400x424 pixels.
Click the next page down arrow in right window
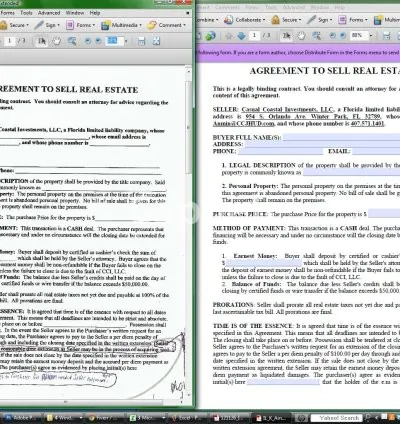point(242,36)
